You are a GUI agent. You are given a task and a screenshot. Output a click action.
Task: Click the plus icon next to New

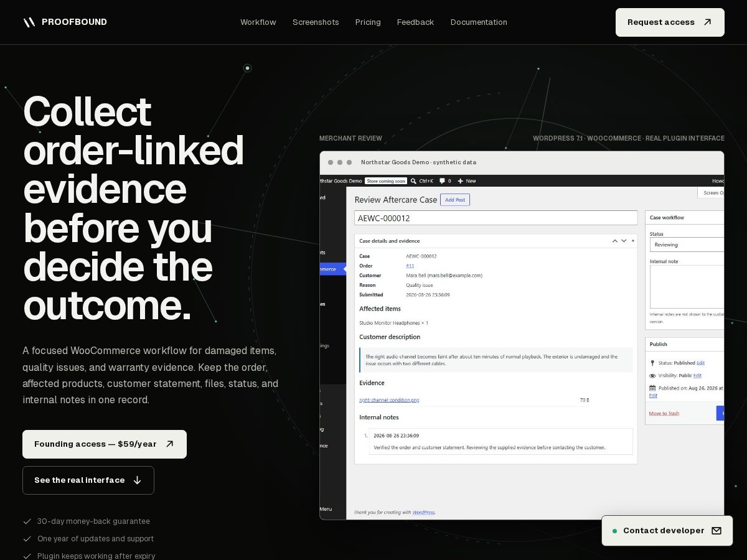pos(461,181)
